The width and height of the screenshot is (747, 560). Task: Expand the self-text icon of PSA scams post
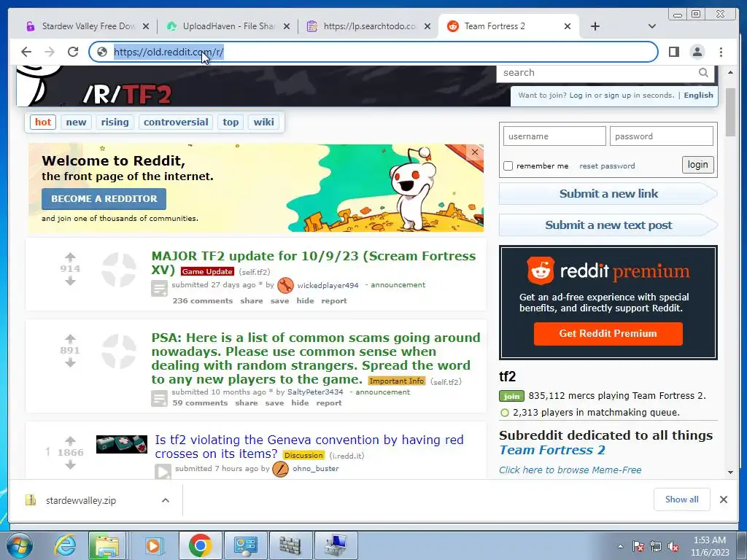tap(159, 398)
